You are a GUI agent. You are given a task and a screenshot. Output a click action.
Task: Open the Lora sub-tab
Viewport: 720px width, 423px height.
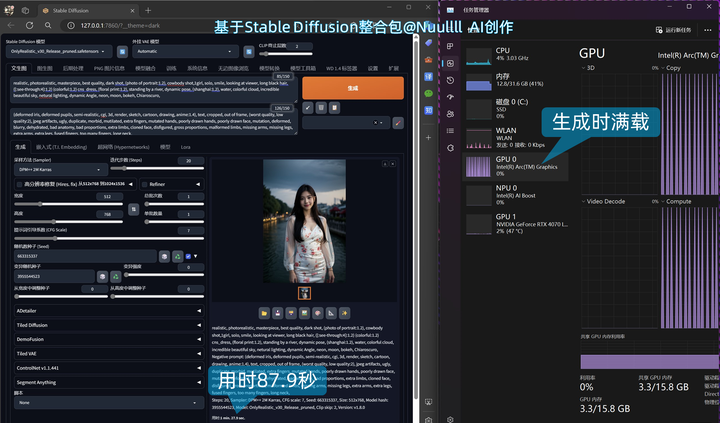point(186,147)
